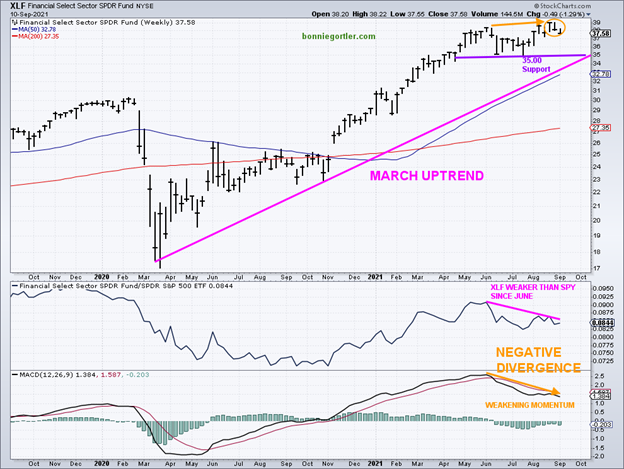This screenshot has height=469, width=624.
Task: Click the current price tag 37.58 on axis
Action: pyautogui.click(x=601, y=33)
